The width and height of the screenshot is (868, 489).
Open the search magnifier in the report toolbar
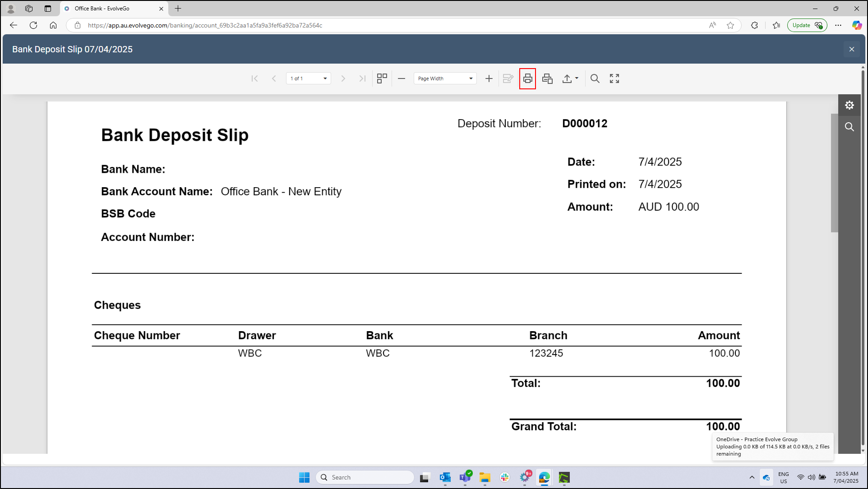click(x=595, y=78)
